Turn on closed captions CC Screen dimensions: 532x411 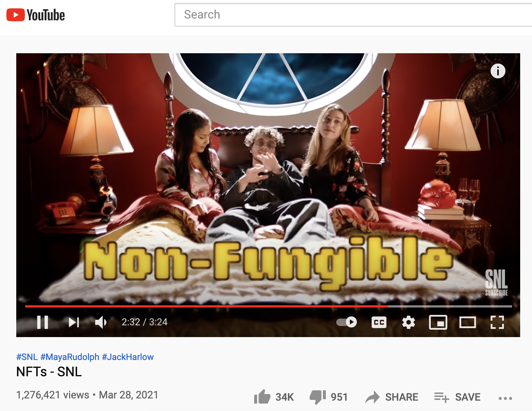click(379, 322)
